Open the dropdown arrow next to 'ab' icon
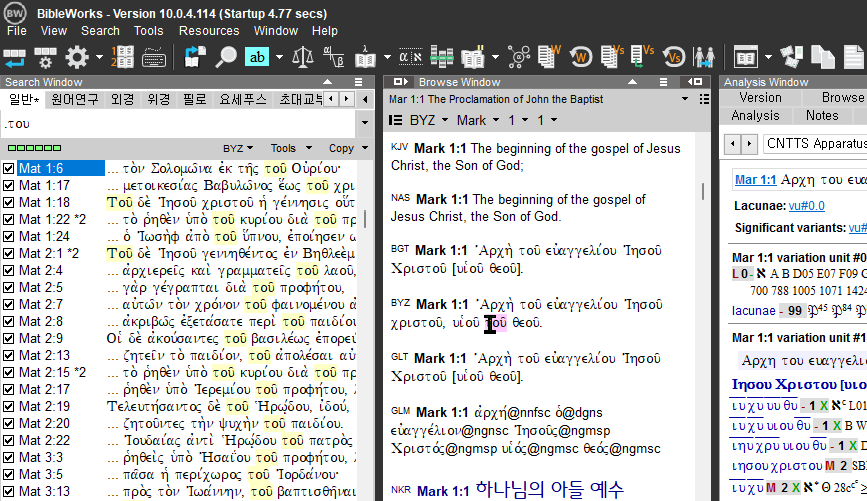Viewport: 867px width, 501px height. pos(279,57)
